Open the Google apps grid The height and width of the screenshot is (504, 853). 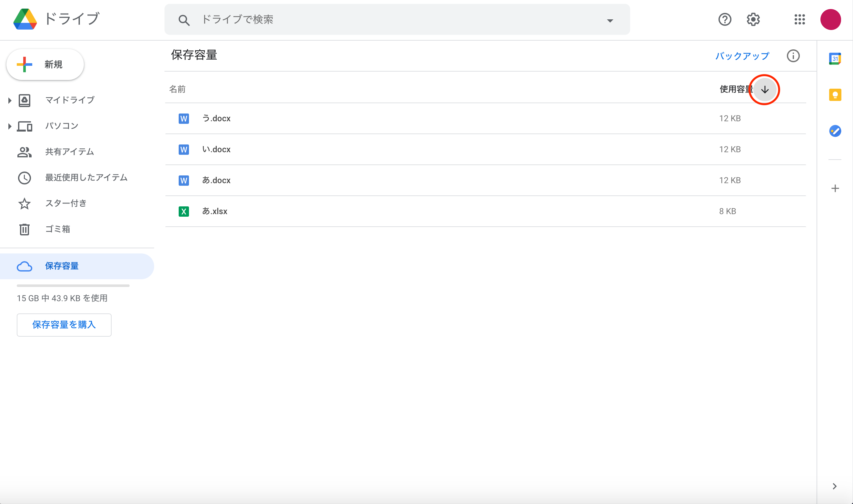799,19
